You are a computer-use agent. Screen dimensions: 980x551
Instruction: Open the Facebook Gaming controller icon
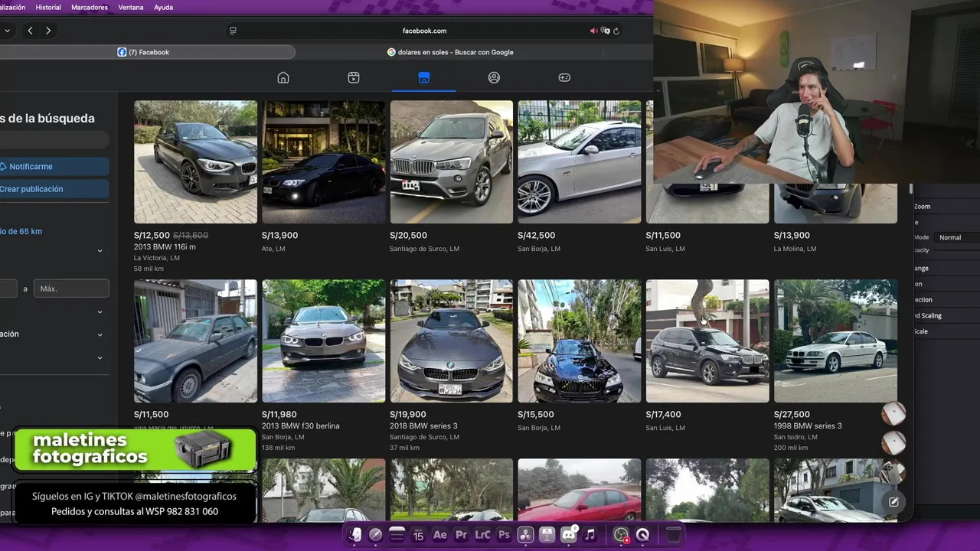(x=564, y=77)
